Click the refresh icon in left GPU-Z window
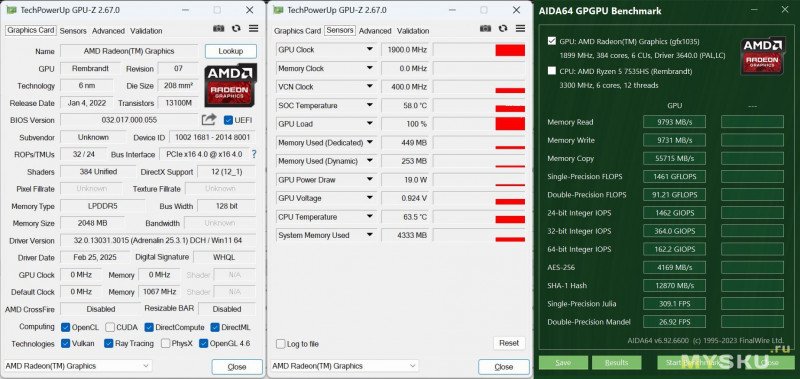The height and width of the screenshot is (379, 800). (236, 29)
